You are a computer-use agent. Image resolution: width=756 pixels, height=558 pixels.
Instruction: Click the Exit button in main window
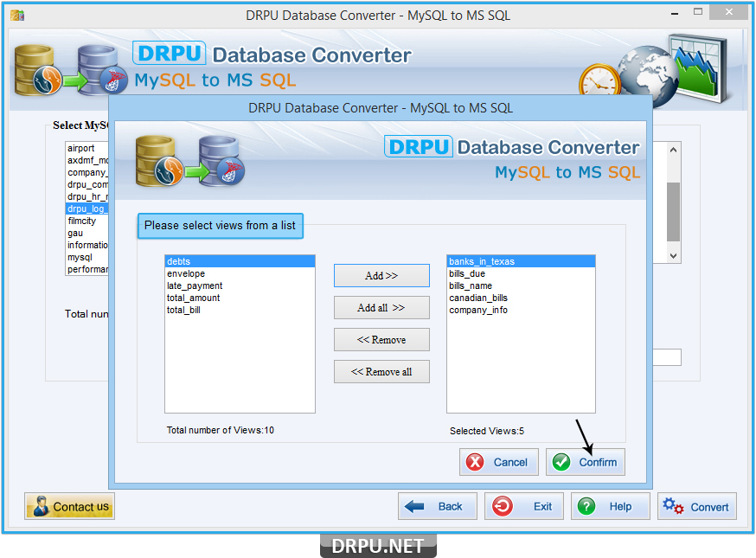coord(523,506)
